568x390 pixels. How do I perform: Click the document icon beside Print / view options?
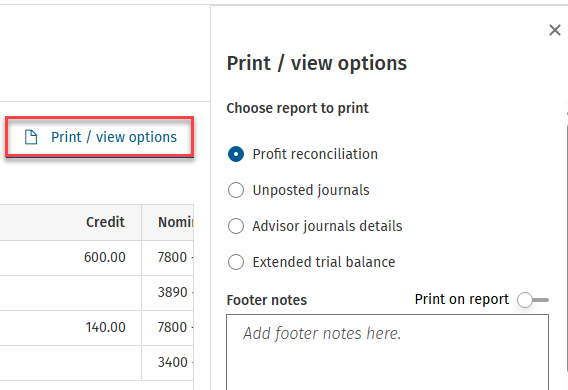(31, 137)
